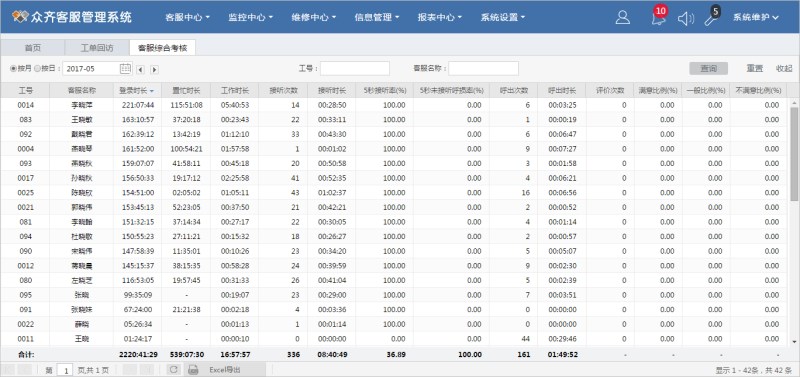Click the busy duration cell 115:51:08

click(186, 105)
